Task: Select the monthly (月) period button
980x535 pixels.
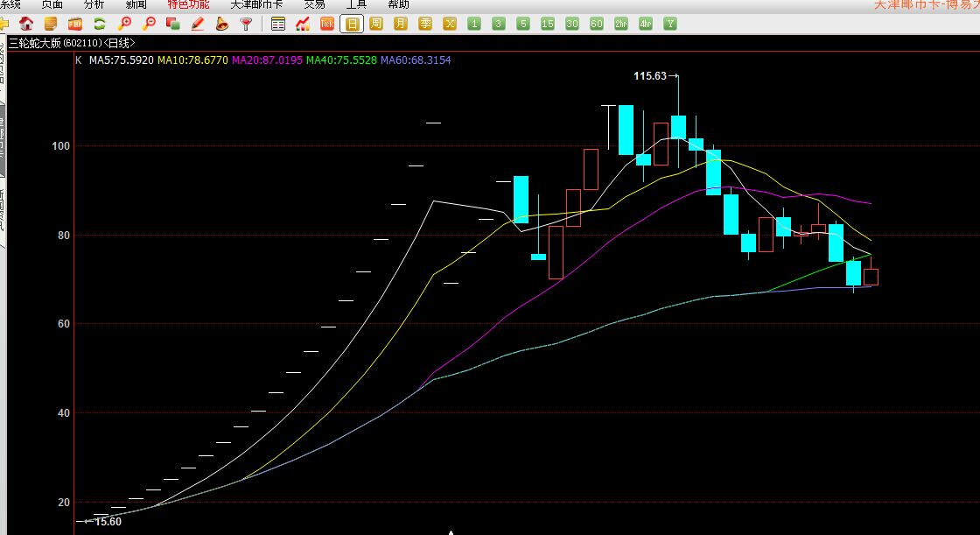Action: (401, 24)
